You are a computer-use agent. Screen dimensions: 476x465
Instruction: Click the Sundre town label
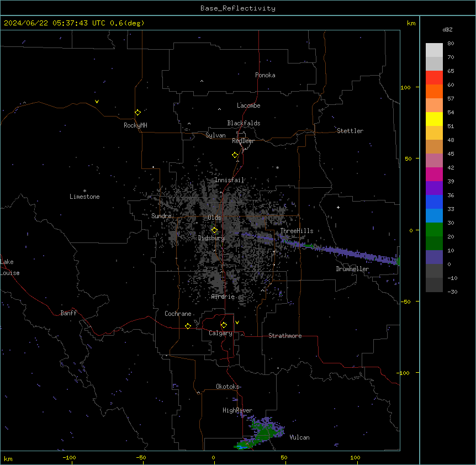(x=161, y=216)
